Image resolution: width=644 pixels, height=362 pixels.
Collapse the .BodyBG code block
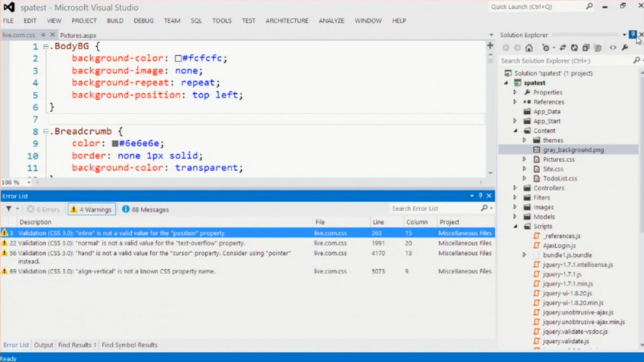[46, 46]
